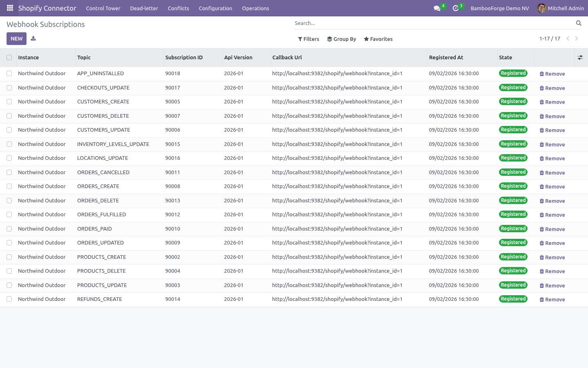
Task: Click the Registered badge for PRODUCTS_CREATE
Action: pos(513,257)
